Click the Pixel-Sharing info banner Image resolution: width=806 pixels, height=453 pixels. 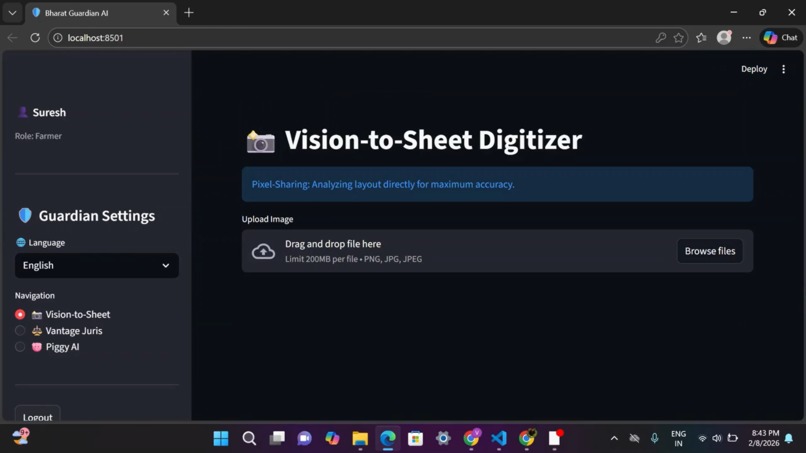click(x=497, y=184)
